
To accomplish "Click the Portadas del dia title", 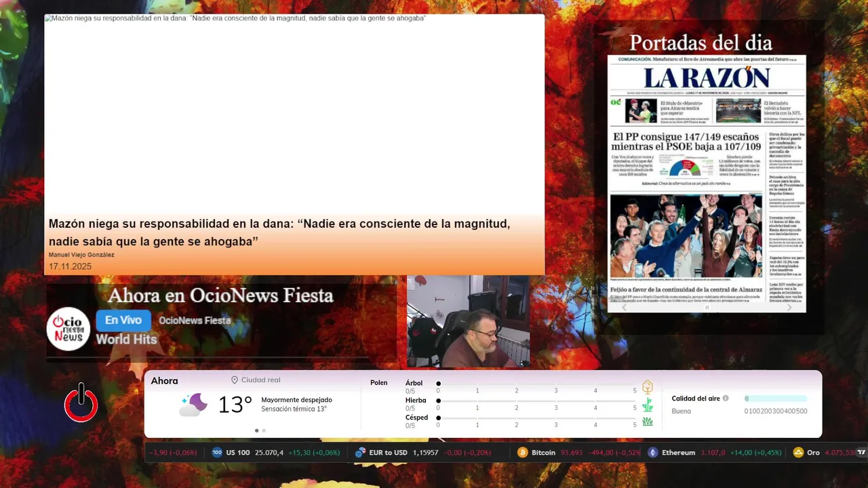I will (701, 43).
